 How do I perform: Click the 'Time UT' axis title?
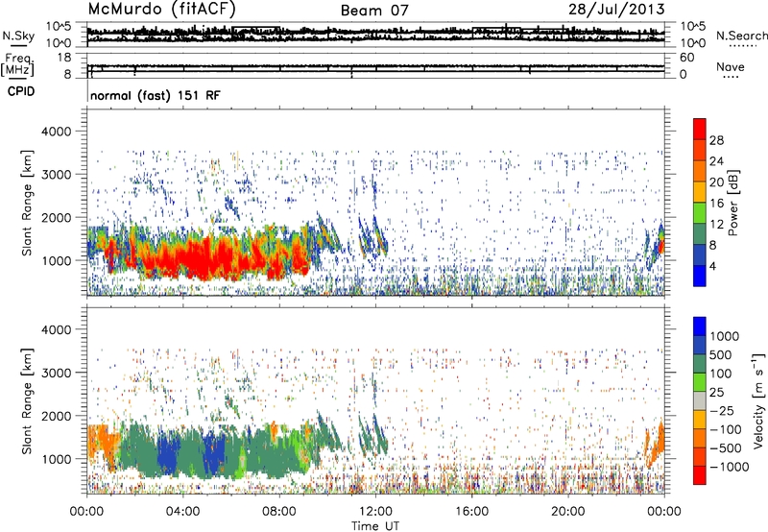tap(375, 526)
